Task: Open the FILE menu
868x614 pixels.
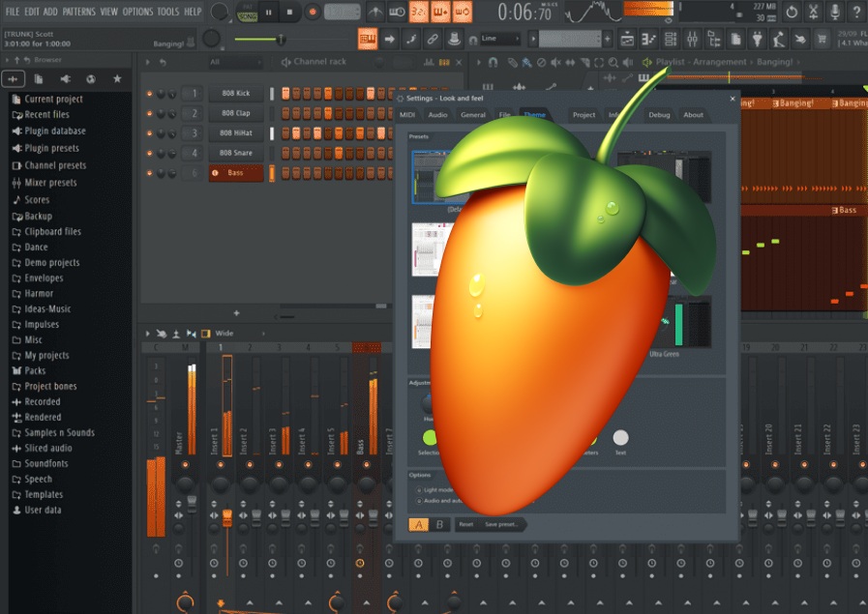Action: (x=13, y=12)
